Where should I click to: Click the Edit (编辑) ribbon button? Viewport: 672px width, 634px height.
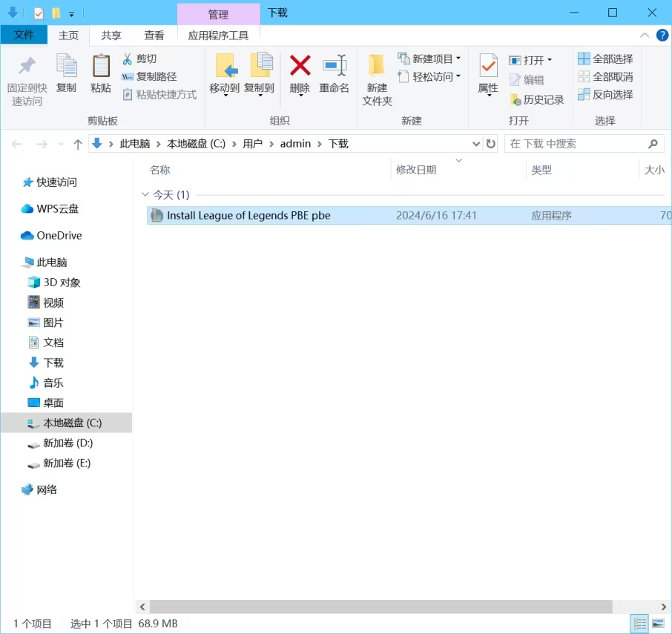527,79
